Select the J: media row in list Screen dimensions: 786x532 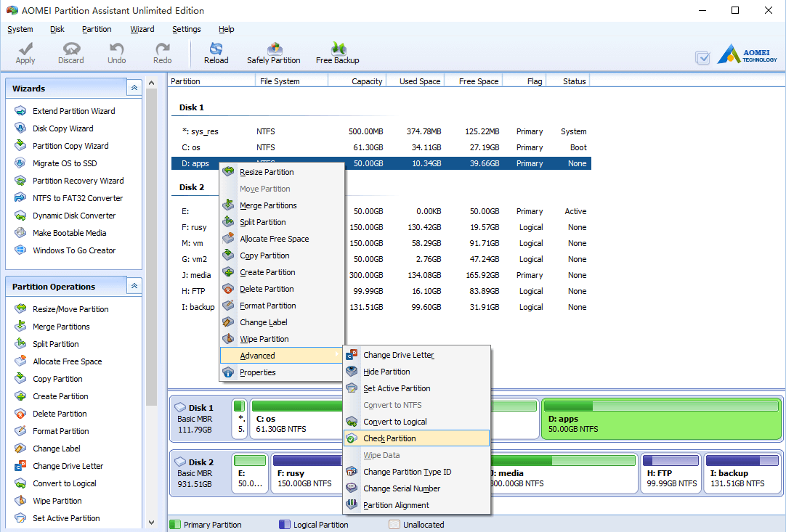point(381,275)
